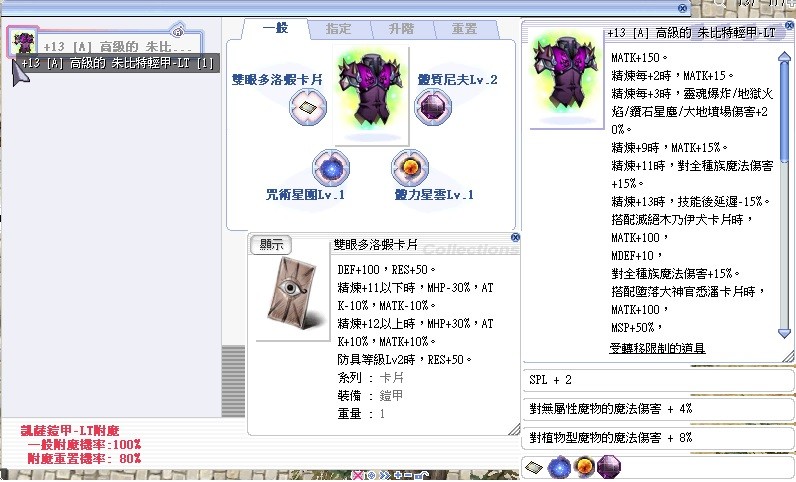
Task: Click the 精煉+13時, 技能後延遲-15% line
Action: [690, 202]
